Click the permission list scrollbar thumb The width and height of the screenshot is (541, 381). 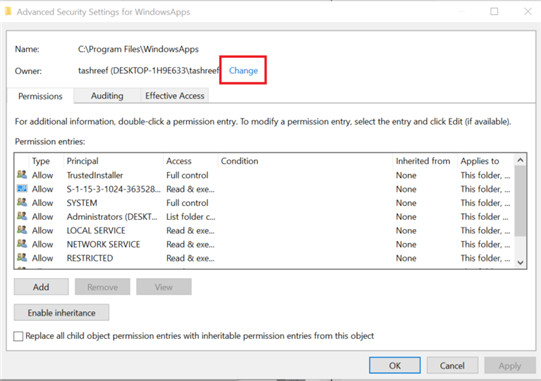(x=520, y=201)
